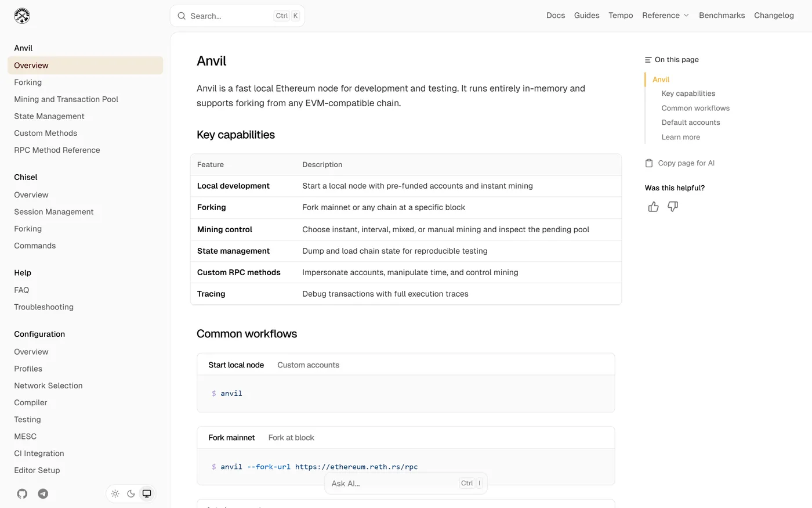This screenshot has height=508, width=812.
Task: Jump to Anvil in On this page
Action: pyautogui.click(x=661, y=80)
